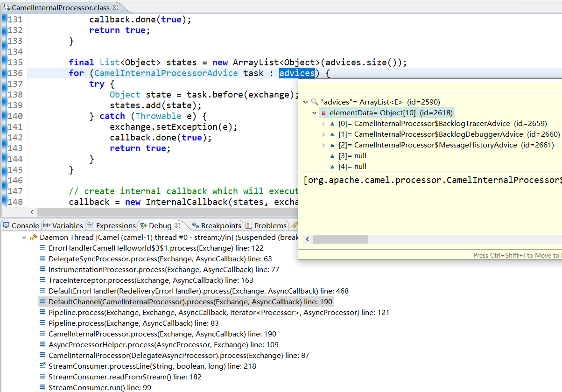This screenshot has width=562, height=392.
Task: Click the stack frame icon for Pipeline.process line 121
Action: [43, 312]
